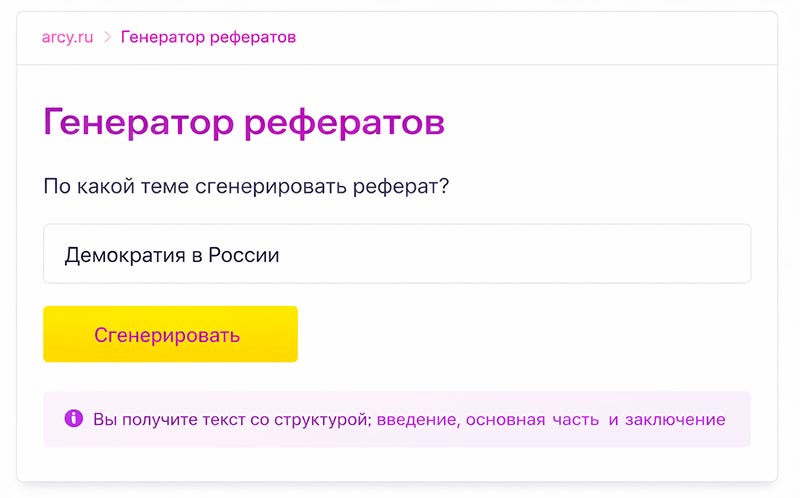Screen dimensions: 800x498
Task: Click the word 'в' in the topic field
Action: pyautogui.click(x=196, y=255)
